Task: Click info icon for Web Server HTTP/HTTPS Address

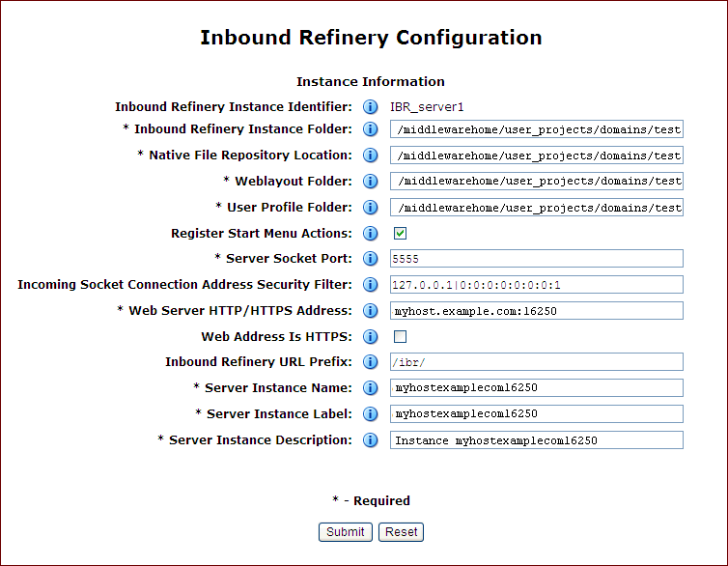Action: pos(370,311)
